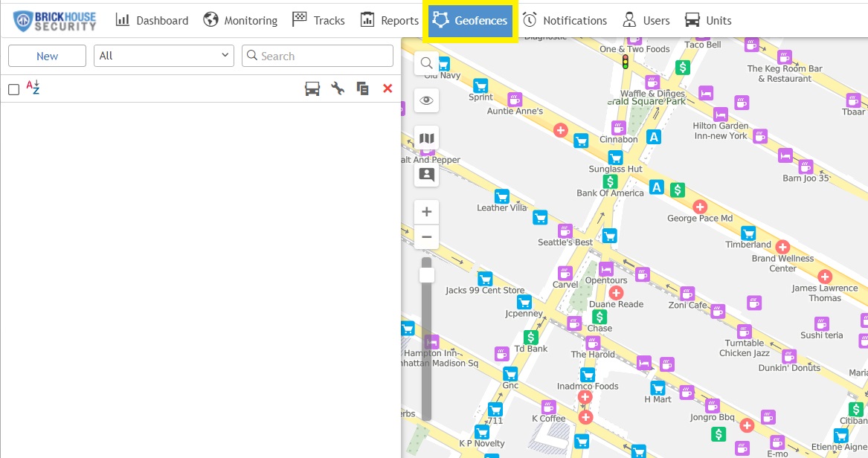Expand the All filter dropdown

(x=164, y=56)
